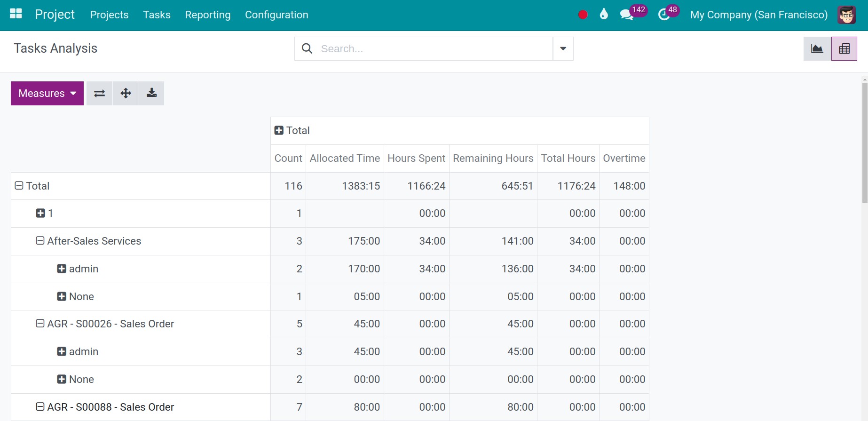Click the Total count cell 116
Screen dimensions: 868x421
[x=288, y=186]
